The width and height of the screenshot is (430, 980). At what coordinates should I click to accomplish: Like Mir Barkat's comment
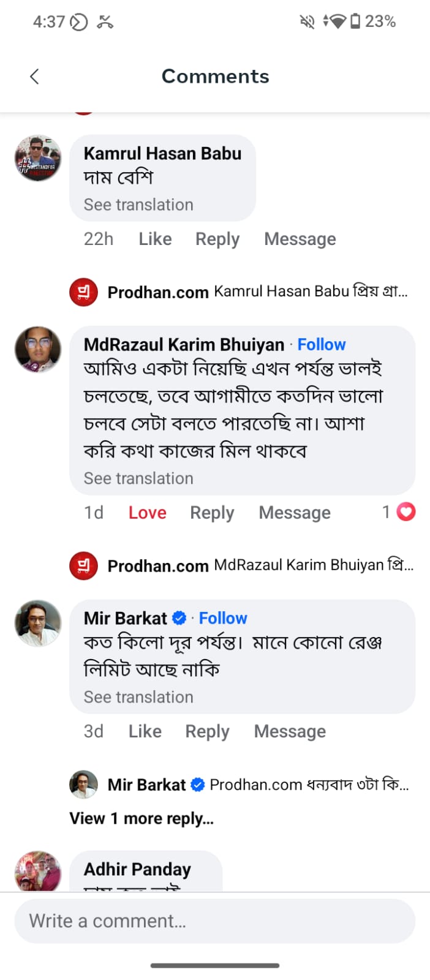pos(145,731)
